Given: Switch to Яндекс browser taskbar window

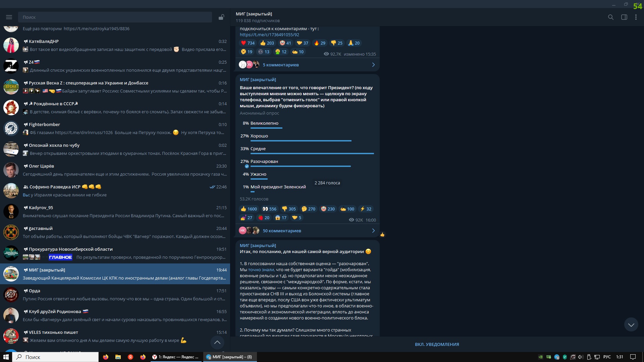Looking at the screenshot, I should point(175,357).
